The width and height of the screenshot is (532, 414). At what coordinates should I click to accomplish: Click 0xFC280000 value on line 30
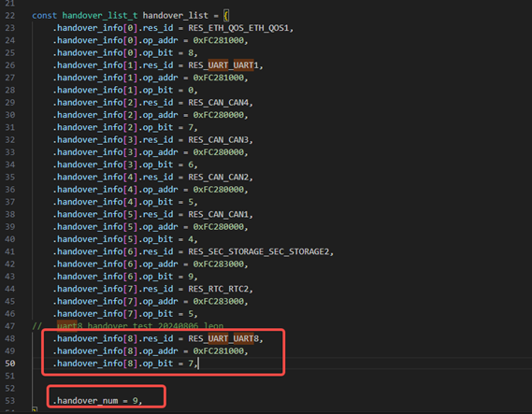[219, 115]
